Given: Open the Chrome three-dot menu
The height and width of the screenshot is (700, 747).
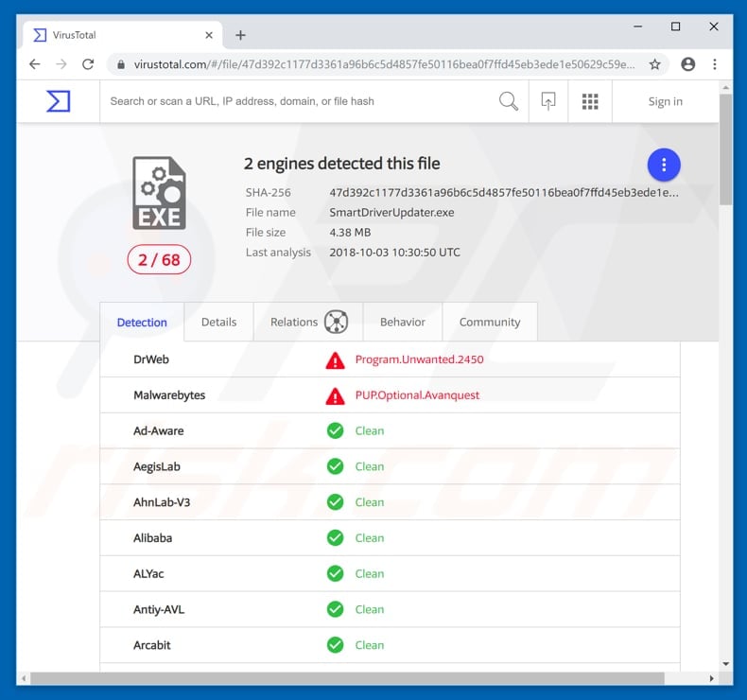Looking at the screenshot, I should click(x=715, y=64).
